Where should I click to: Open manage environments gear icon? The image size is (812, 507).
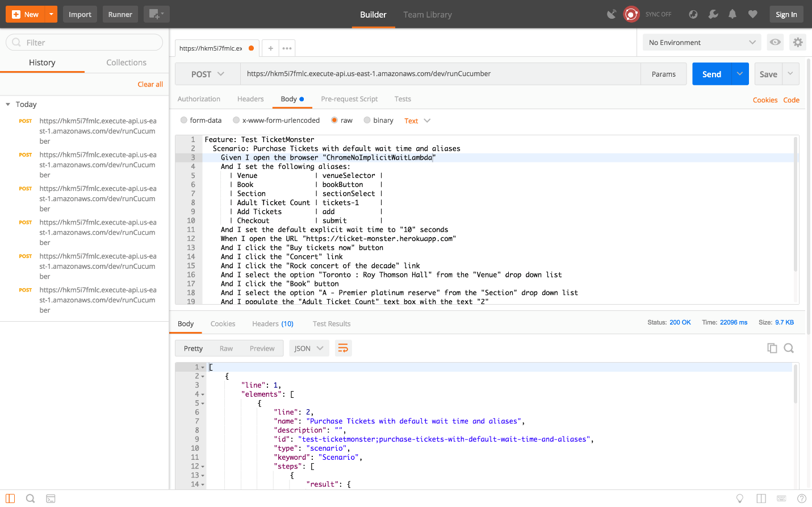[798, 42]
